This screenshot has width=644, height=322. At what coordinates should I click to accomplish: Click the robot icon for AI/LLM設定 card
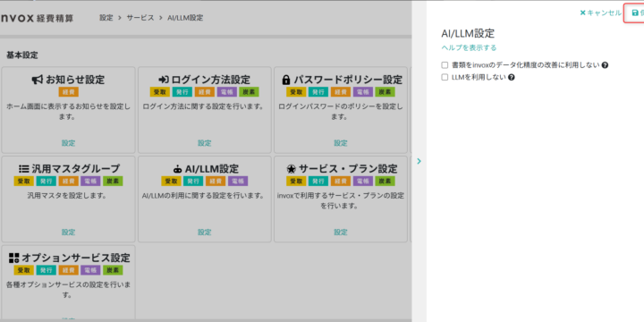click(177, 169)
